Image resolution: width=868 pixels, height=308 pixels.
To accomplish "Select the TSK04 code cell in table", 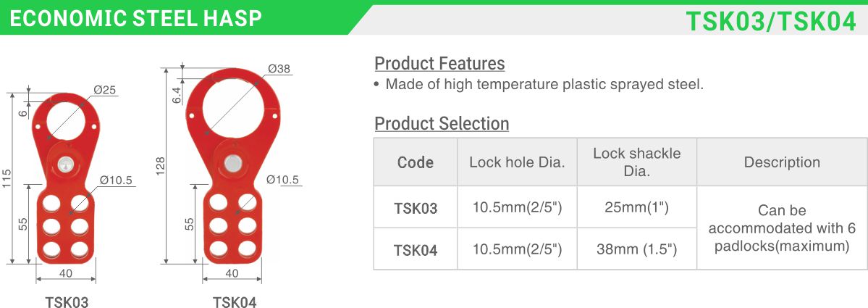I will (x=416, y=250).
